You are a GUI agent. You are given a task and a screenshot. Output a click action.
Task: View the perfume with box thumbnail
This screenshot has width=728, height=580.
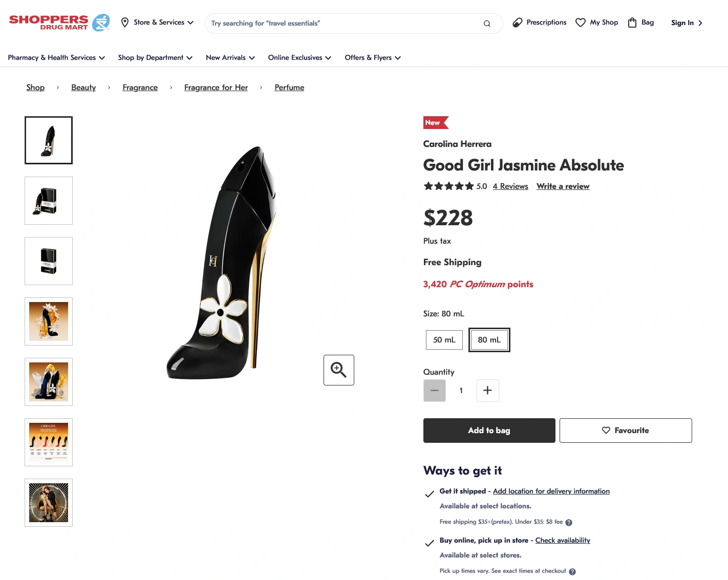point(49,201)
